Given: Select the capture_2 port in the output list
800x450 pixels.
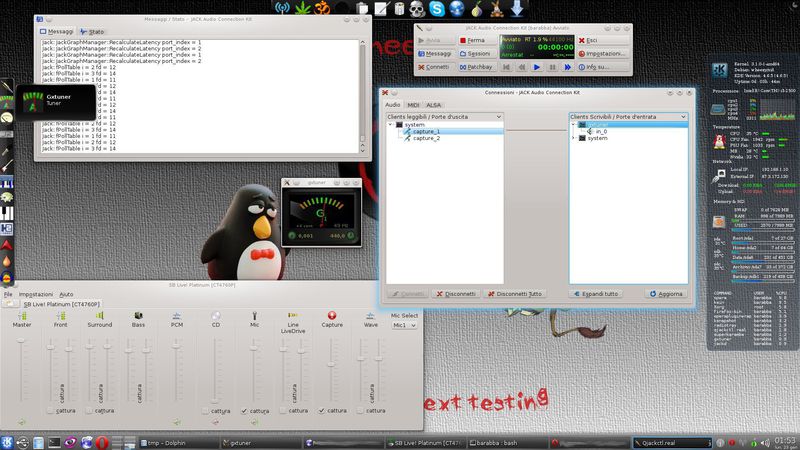Looking at the screenshot, I should pyautogui.click(x=426, y=138).
